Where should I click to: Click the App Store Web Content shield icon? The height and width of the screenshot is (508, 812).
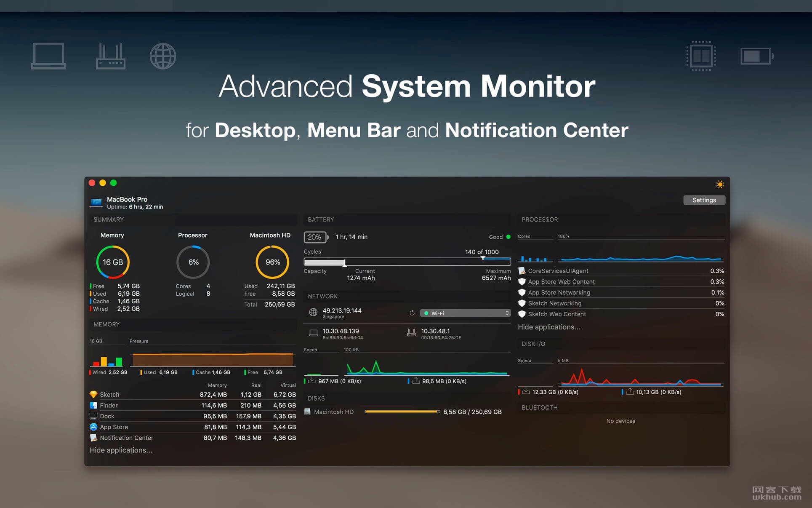click(x=522, y=281)
